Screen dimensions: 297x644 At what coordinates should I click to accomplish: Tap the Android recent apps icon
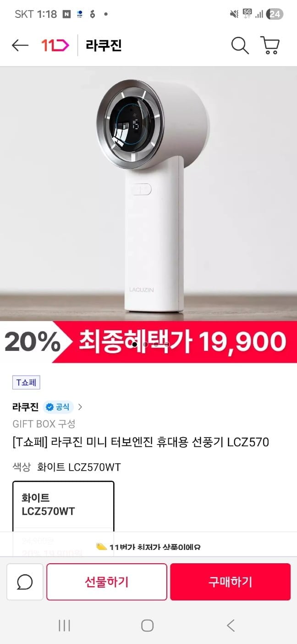click(64, 625)
